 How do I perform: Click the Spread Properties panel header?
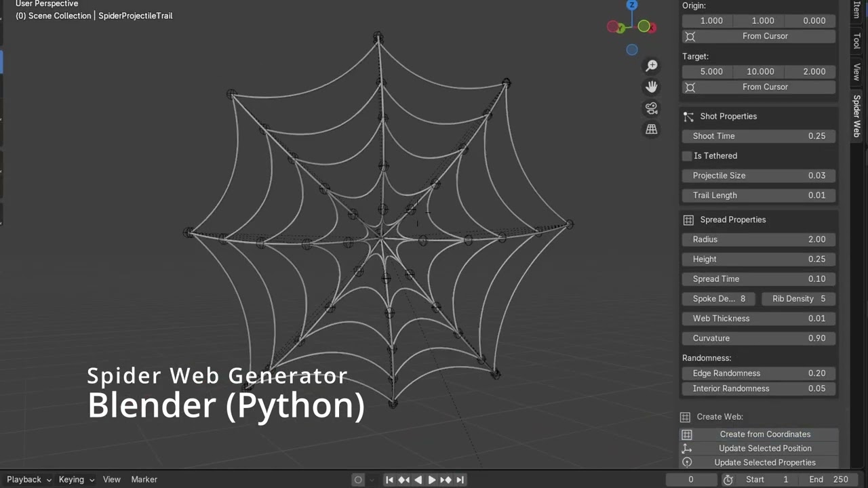tap(759, 220)
